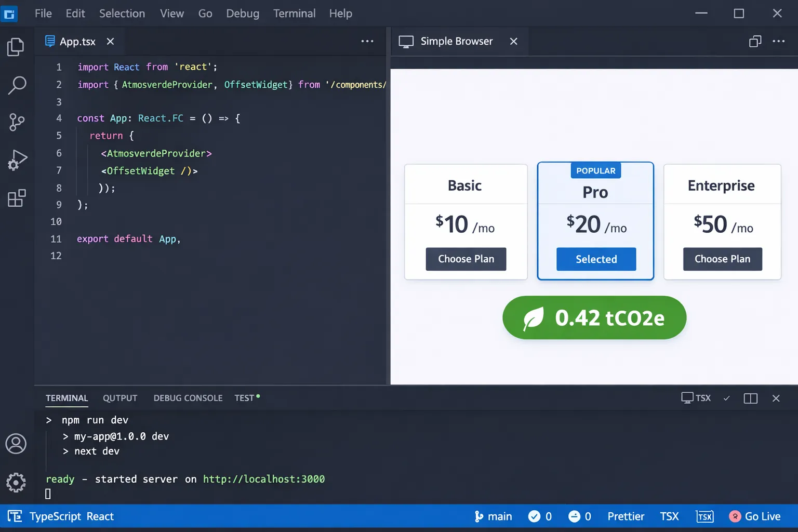798x532 pixels.
Task: Open the Selection menu
Action: (x=122, y=14)
